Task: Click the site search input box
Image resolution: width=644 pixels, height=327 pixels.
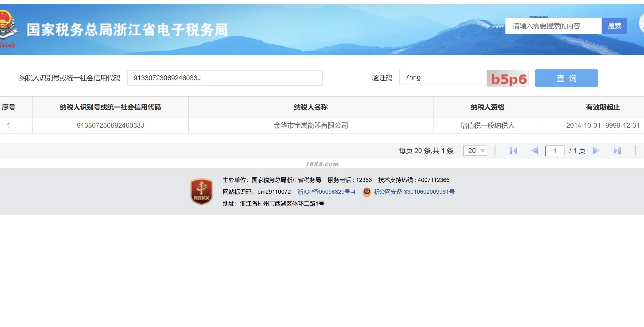Action: (x=553, y=26)
